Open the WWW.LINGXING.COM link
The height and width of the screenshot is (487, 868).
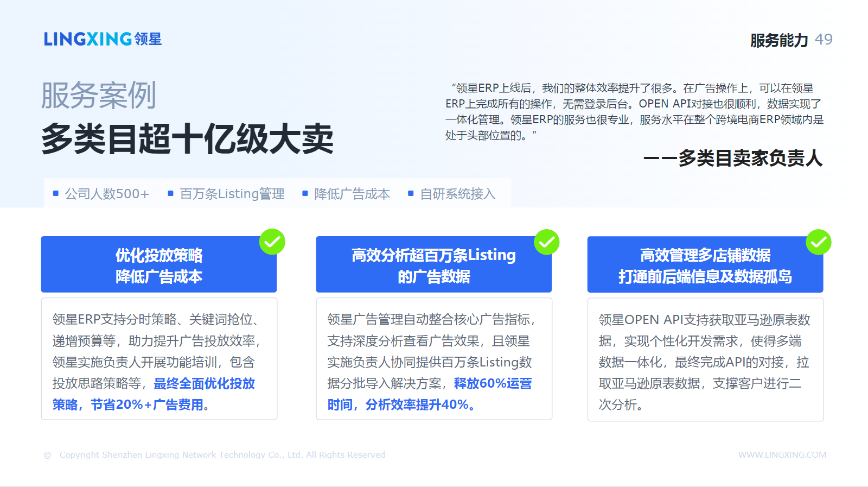pyautogui.click(x=782, y=455)
